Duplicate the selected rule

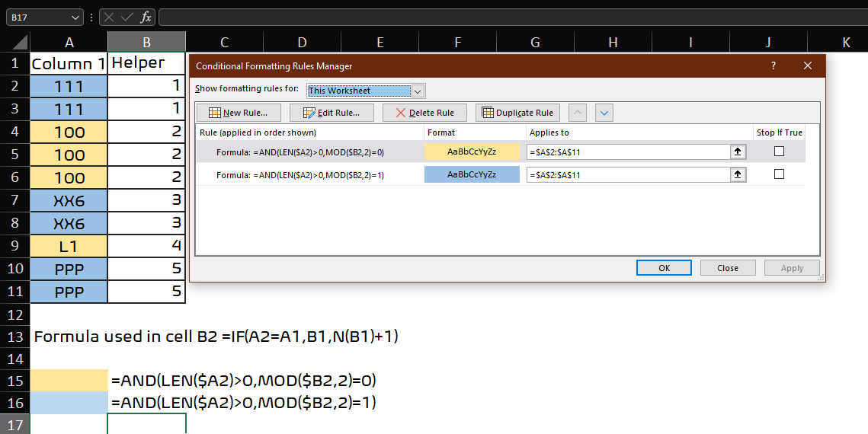point(517,113)
